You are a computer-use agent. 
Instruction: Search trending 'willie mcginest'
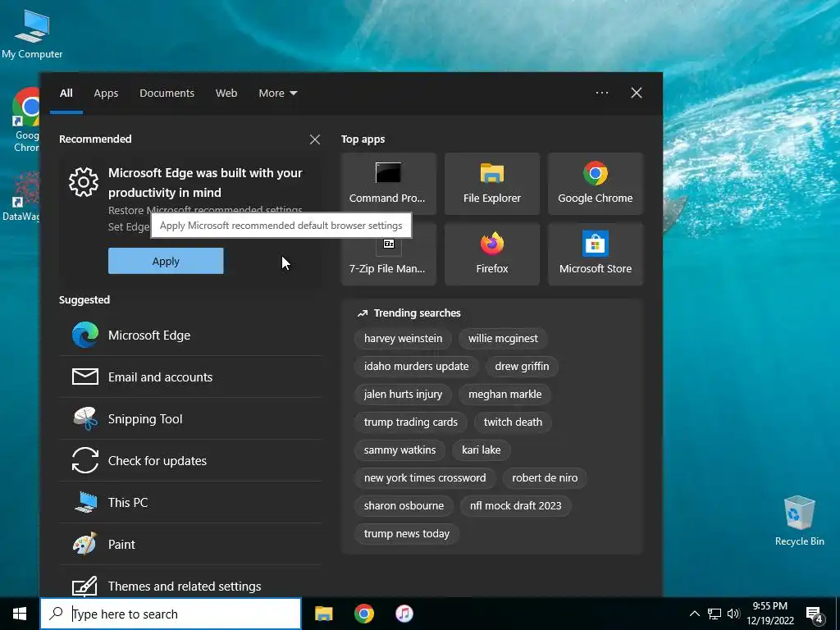click(x=503, y=339)
